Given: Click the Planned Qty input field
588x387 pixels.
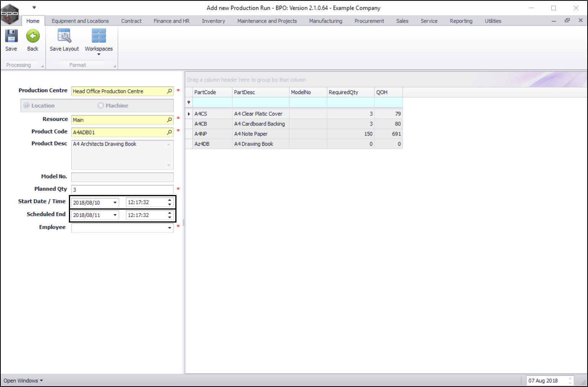Looking at the screenshot, I should [122, 189].
